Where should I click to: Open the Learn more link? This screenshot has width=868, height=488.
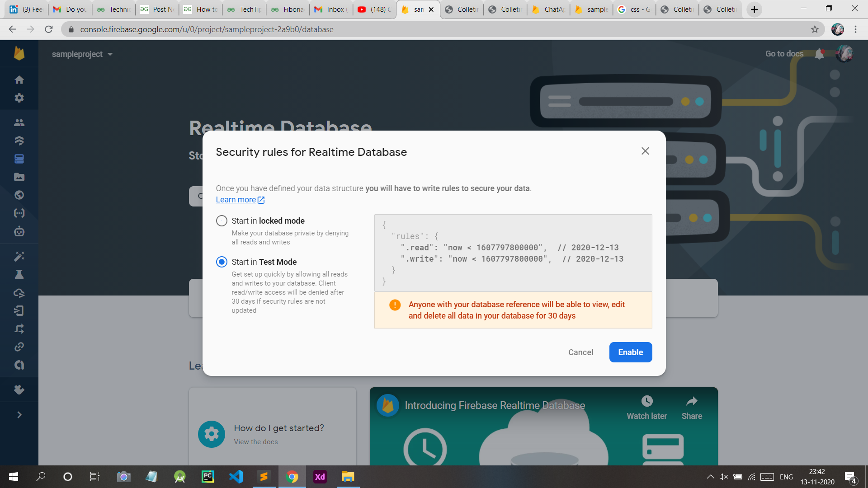tap(240, 200)
